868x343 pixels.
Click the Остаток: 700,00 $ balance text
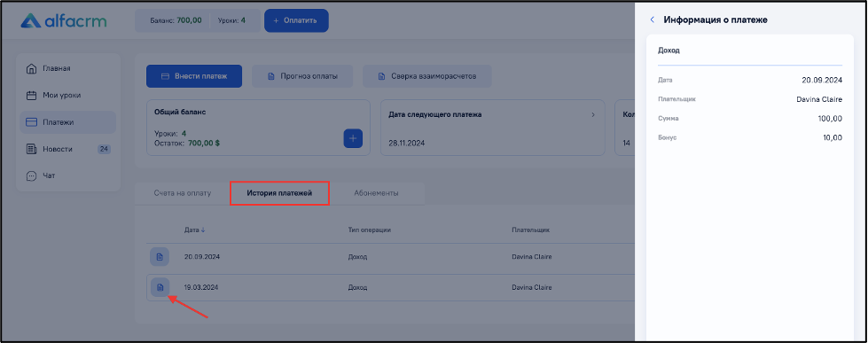[x=187, y=143]
